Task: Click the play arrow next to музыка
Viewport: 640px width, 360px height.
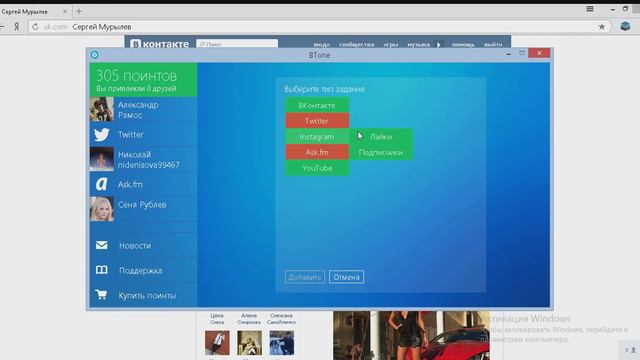Action: [x=439, y=44]
